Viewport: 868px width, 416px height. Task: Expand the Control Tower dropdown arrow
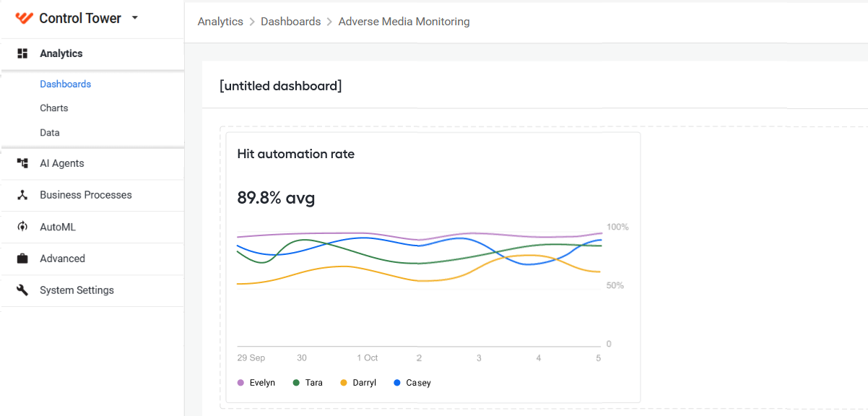point(135,18)
